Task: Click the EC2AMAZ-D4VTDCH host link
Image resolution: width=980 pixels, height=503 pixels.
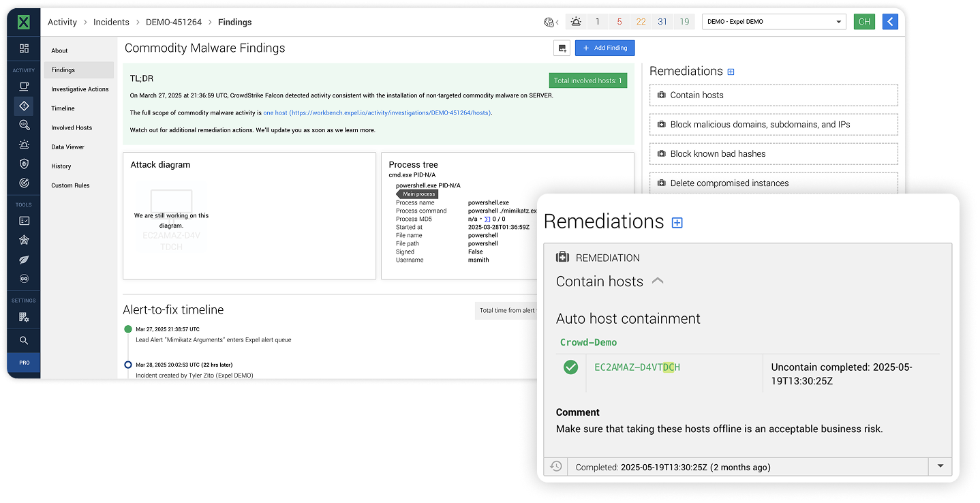Action: coord(637,367)
